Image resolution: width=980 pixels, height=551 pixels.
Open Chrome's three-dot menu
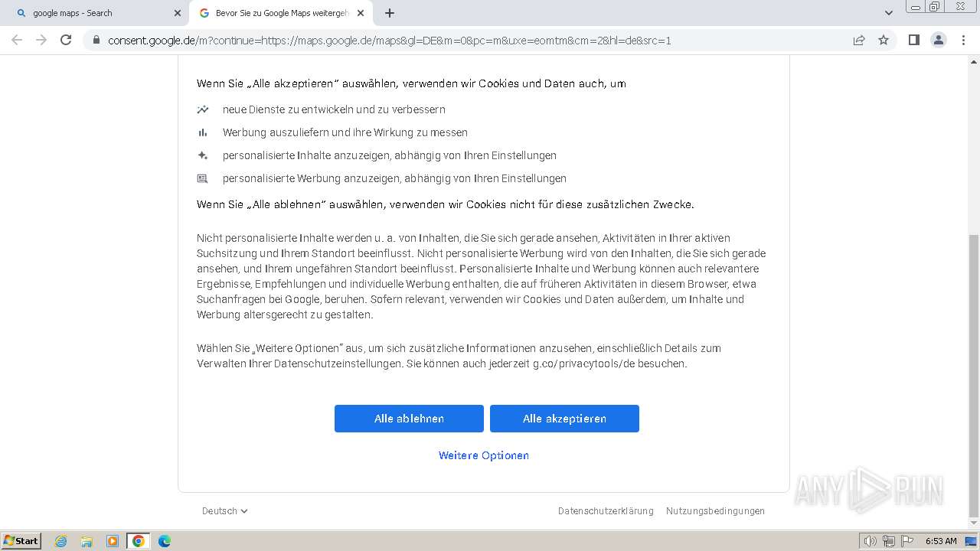[963, 40]
